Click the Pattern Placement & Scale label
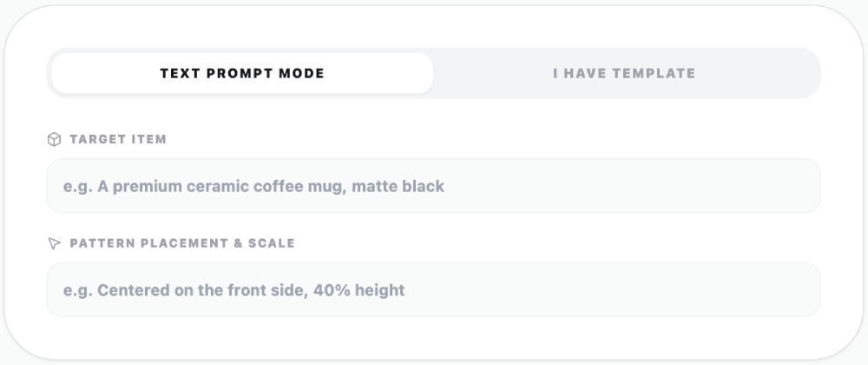 point(182,243)
